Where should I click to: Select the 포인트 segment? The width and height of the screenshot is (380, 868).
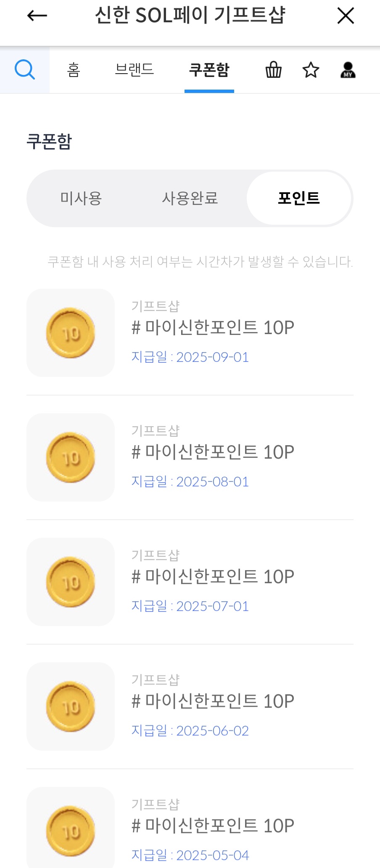tap(299, 198)
